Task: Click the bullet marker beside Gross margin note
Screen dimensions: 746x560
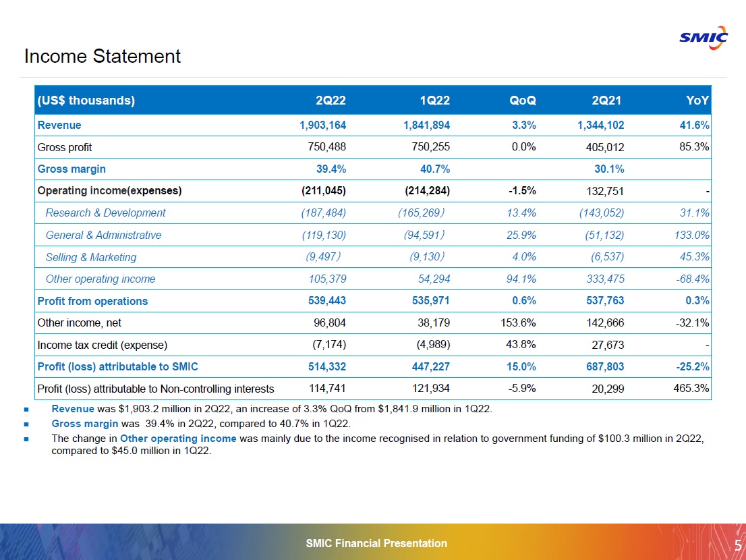Action: tap(27, 424)
